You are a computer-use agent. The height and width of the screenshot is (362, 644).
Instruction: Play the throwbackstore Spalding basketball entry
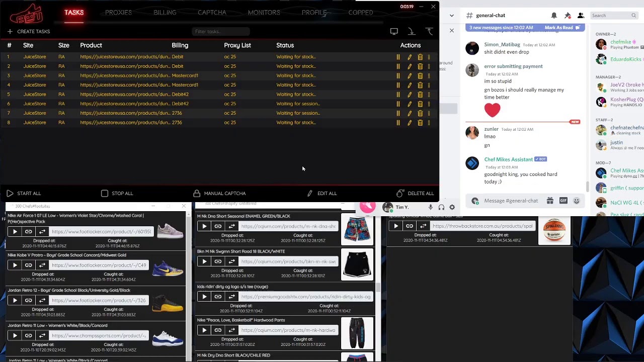(x=396, y=226)
